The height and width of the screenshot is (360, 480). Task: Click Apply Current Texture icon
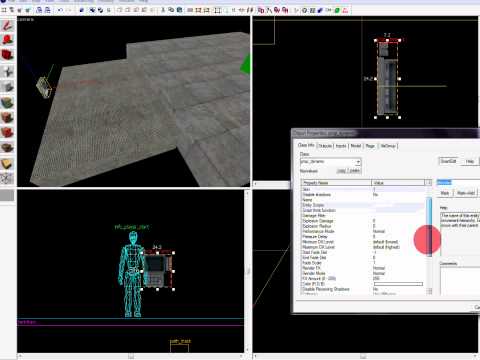click(x=7, y=117)
